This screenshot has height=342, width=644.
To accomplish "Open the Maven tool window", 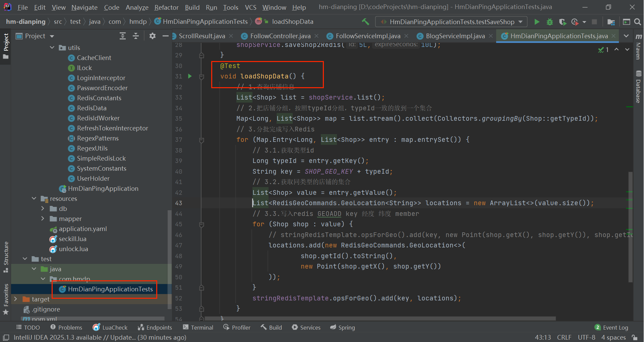I will 639,46.
